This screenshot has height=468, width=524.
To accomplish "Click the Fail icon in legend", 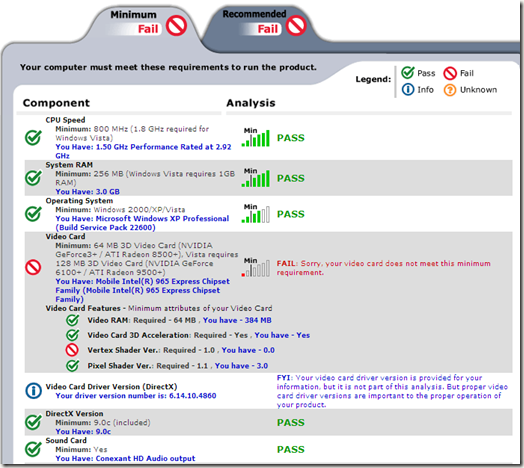I will tap(450, 73).
